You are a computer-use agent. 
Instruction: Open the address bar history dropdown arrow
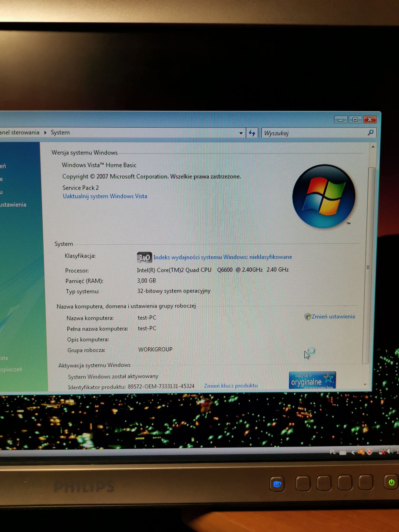click(241, 133)
